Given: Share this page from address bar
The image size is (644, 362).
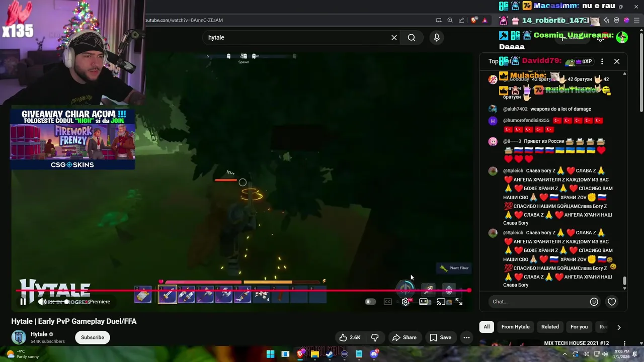Looking at the screenshot, I should (461, 20).
